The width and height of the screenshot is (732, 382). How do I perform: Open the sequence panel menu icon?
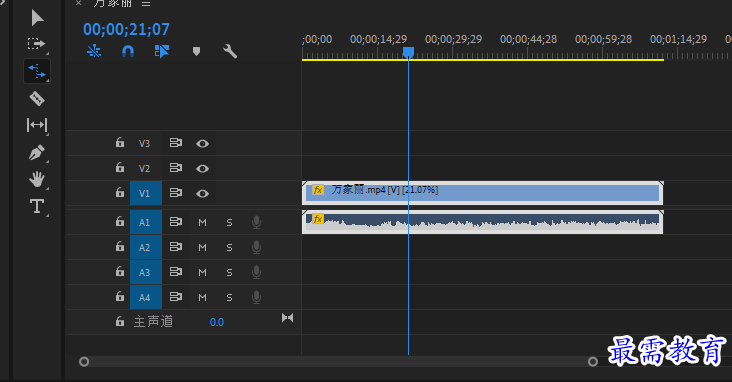146,4
